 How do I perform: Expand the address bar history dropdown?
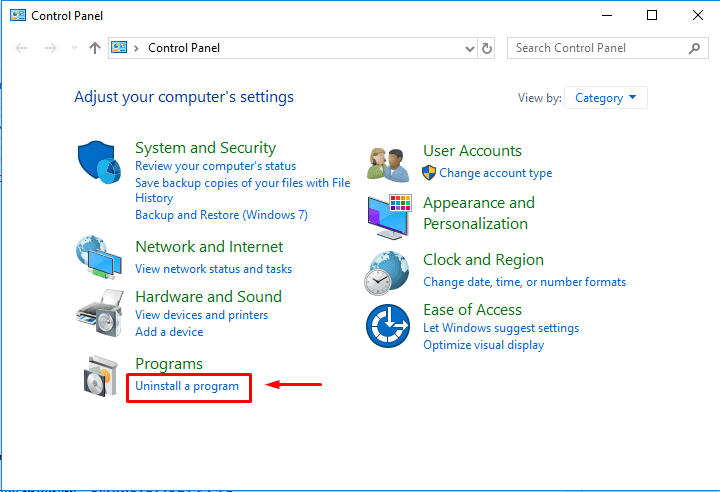[471, 48]
